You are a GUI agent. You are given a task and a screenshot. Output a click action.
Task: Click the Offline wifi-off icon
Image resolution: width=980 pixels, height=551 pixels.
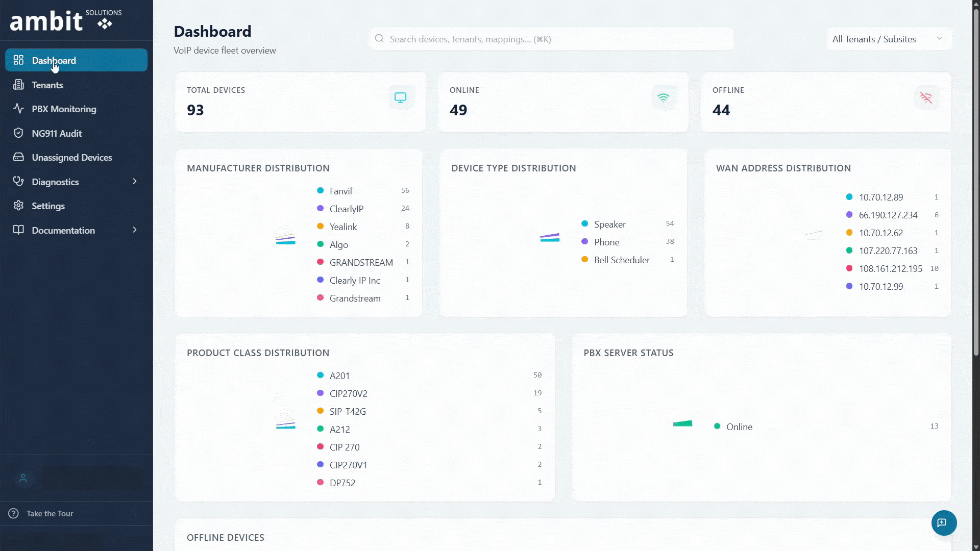pyautogui.click(x=926, y=97)
